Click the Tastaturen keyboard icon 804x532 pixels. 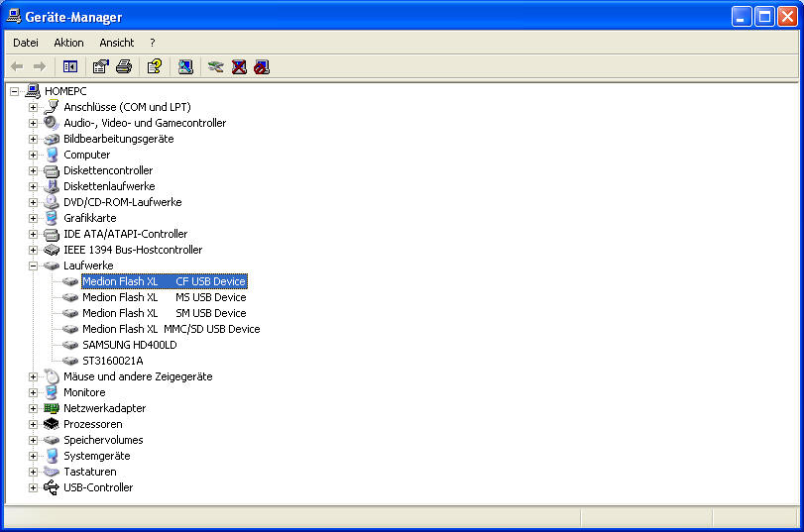52,472
